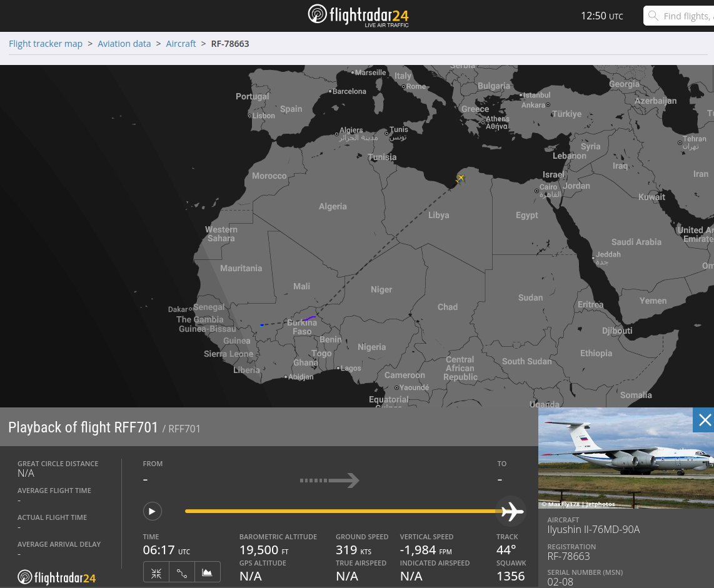Image resolution: width=714 pixels, height=588 pixels.
Task: Click the Ilyushin Il-76MD-90A aircraft name
Action: click(x=593, y=529)
